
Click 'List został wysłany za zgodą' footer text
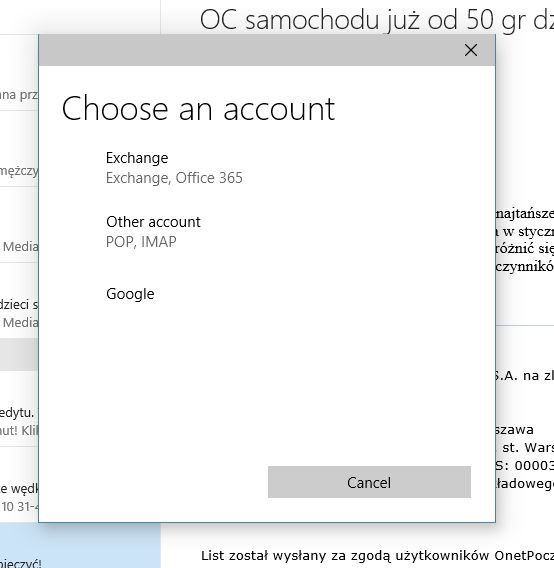pyautogui.click(x=296, y=556)
